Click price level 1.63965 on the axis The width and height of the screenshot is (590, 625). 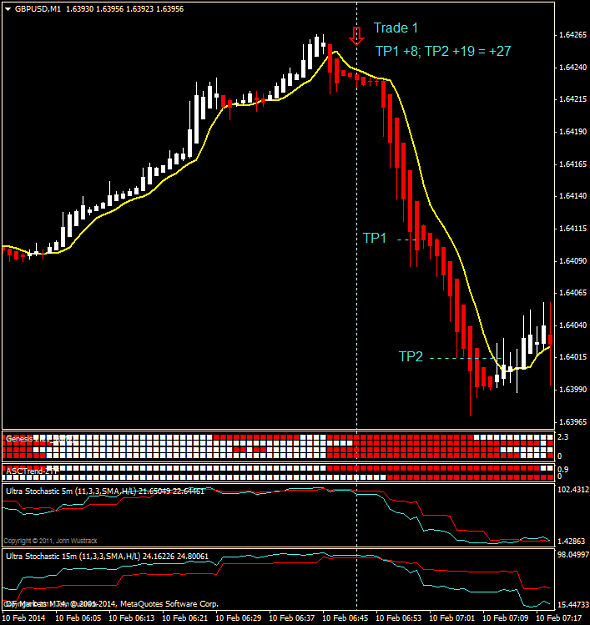tap(573, 422)
